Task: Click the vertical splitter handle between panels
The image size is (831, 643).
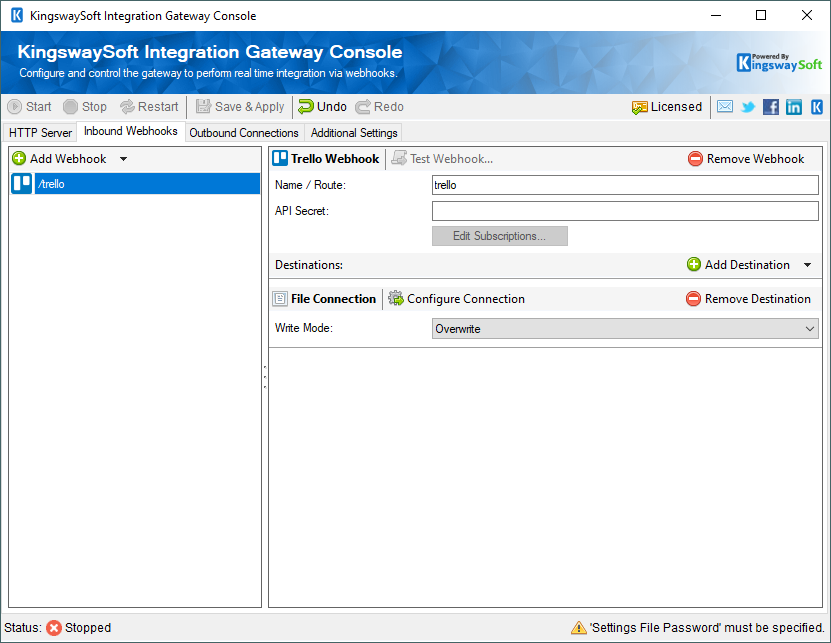Action: (x=265, y=377)
